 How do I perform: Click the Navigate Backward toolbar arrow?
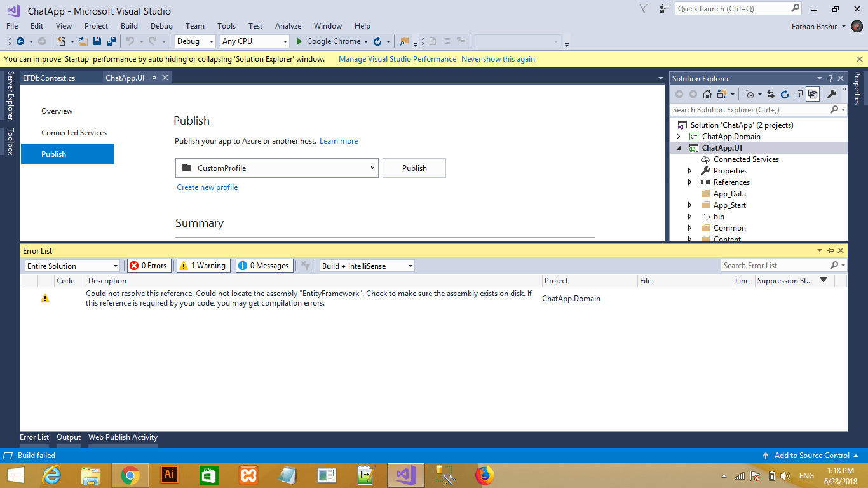click(x=20, y=41)
